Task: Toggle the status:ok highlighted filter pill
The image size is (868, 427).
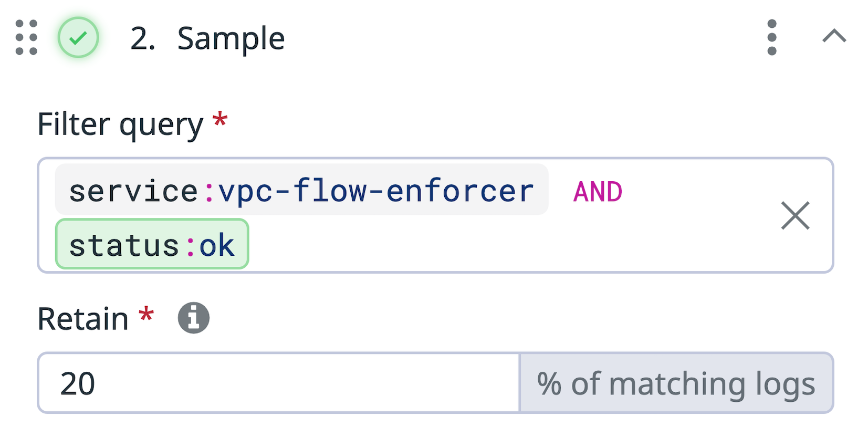Action: point(151,244)
